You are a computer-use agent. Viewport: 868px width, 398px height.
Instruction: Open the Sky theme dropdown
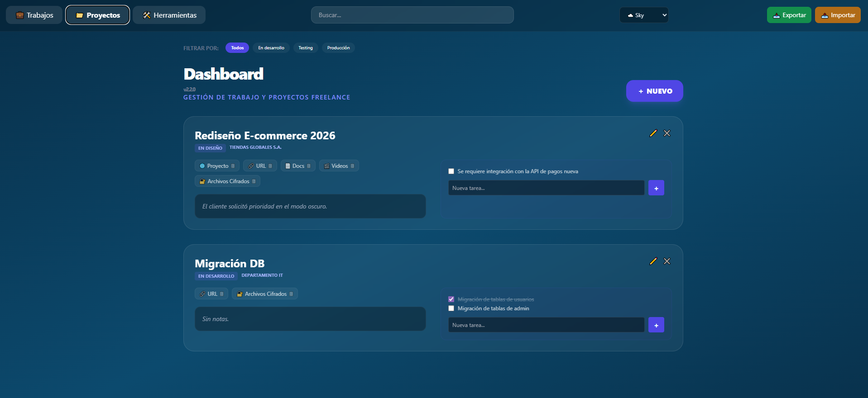pyautogui.click(x=643, y=15)
